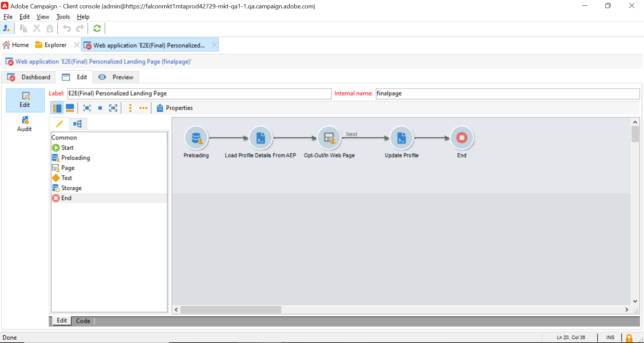Open the Properties button
This screenshot has width=644, height=343.
[175, 108]
